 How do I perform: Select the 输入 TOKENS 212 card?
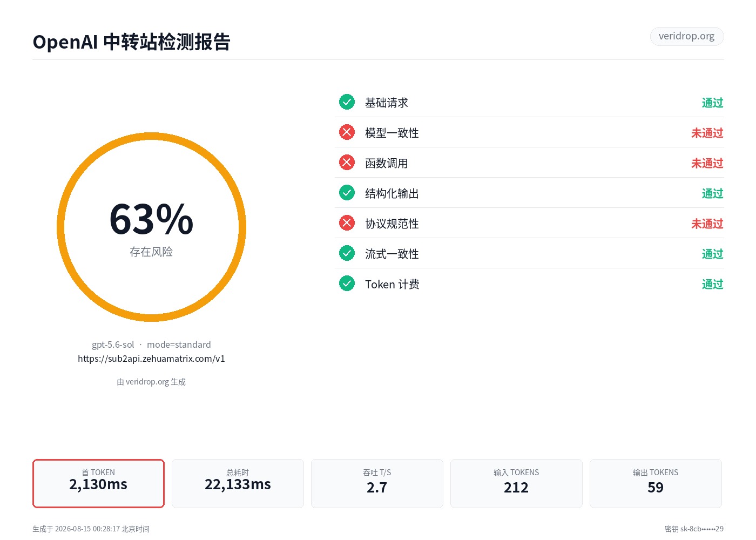click(516, 483)
